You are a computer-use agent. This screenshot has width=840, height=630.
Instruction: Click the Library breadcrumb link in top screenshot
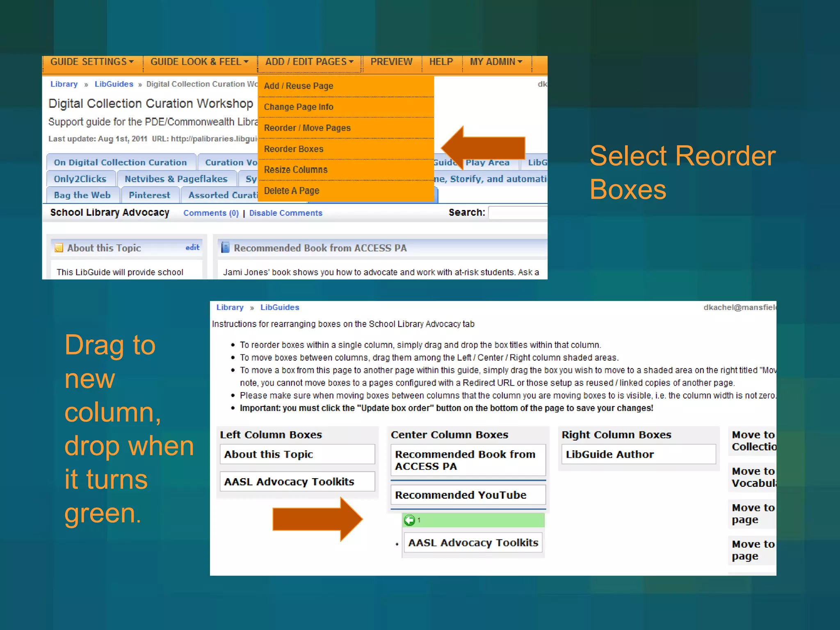[x=64, y=84]
